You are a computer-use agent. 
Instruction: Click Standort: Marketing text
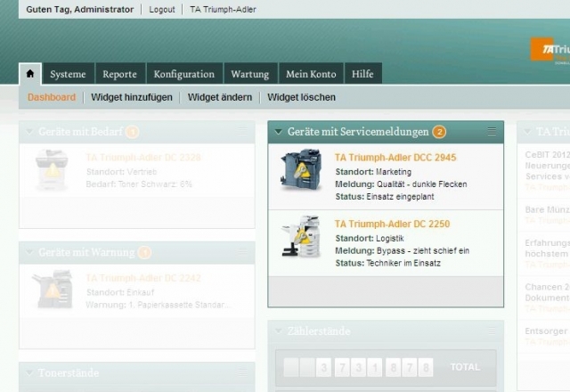[x=373, y=172]
